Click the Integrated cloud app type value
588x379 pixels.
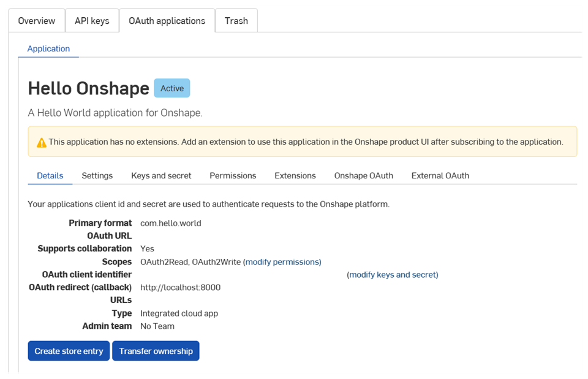[x=179, y=313]
